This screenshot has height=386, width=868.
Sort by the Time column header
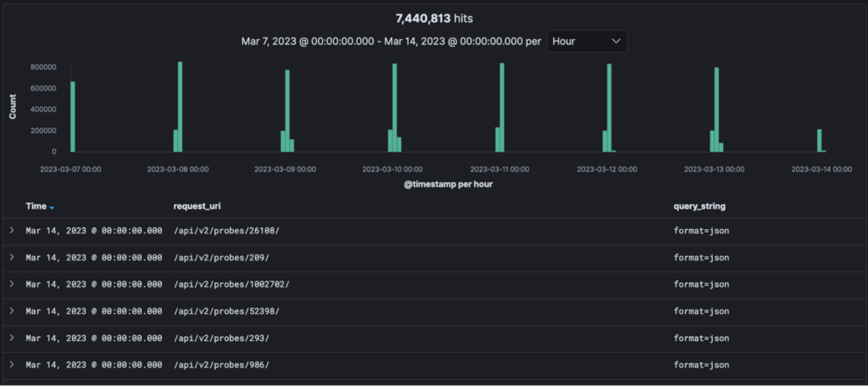[x=36, y=206]
